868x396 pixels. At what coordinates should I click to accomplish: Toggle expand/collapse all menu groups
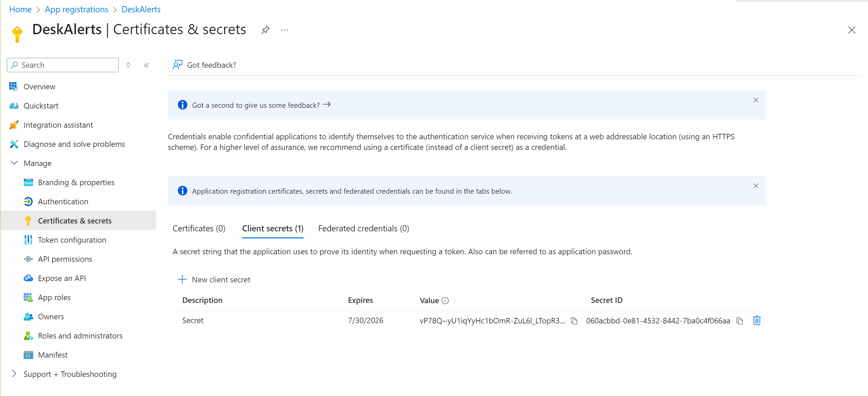tap(128, 65)
